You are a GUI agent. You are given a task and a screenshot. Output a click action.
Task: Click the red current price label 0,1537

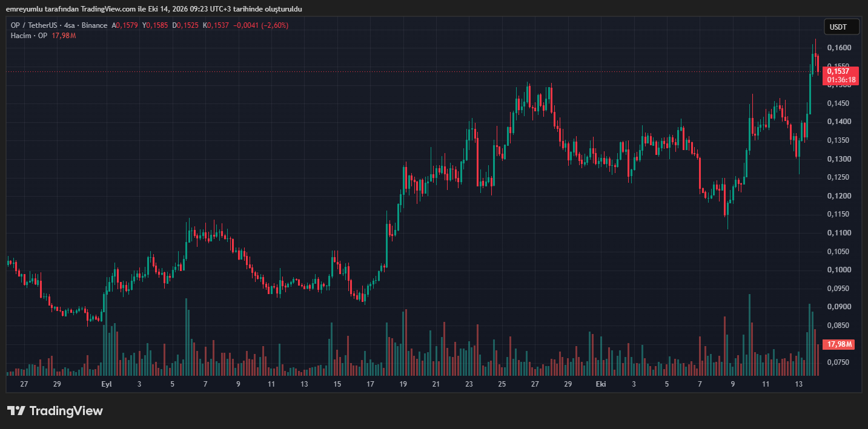point(838,71)
